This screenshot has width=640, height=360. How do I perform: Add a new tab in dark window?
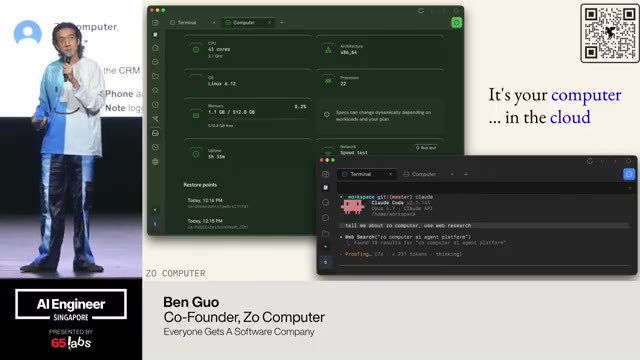466,174
